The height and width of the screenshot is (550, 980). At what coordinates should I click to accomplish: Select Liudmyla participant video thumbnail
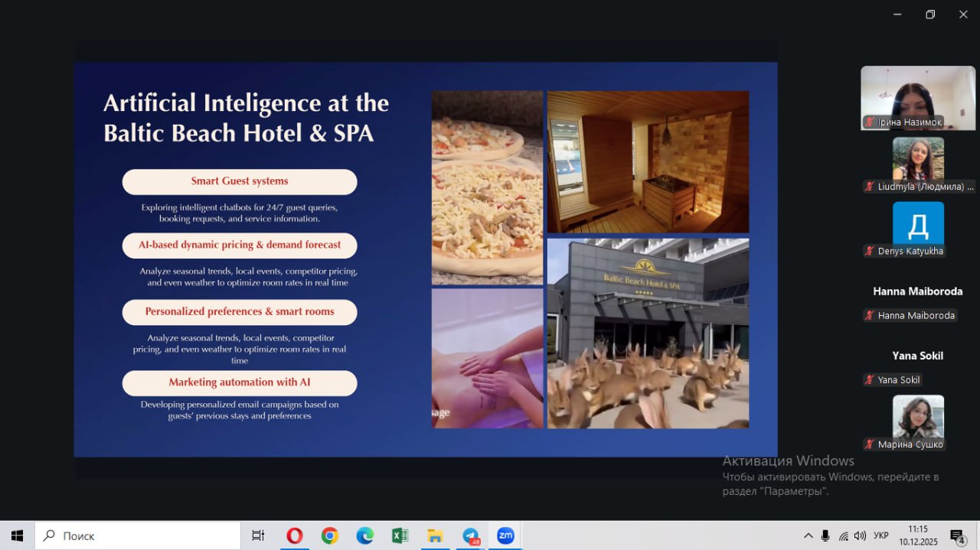click(918, 159)
